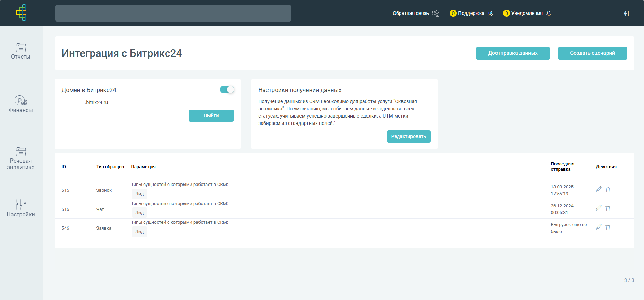Viewport: 644px width, 300px height.
Task: Click the 3 / 3 page counter
Action: click(x=629, y=280)
